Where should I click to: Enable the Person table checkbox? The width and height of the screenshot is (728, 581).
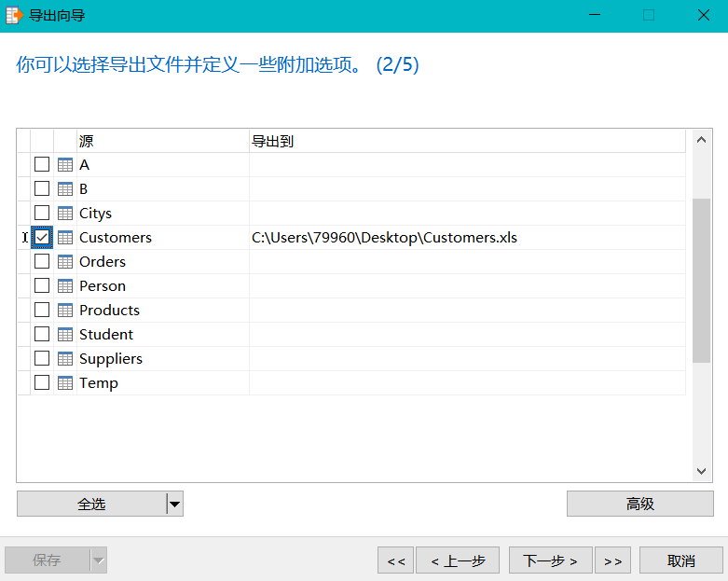(42, 285)
